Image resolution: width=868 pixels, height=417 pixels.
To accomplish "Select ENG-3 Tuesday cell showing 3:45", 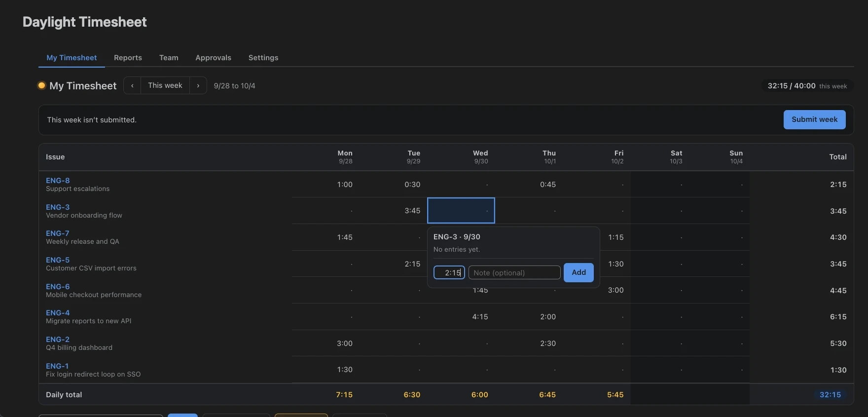I will point(394,211).
